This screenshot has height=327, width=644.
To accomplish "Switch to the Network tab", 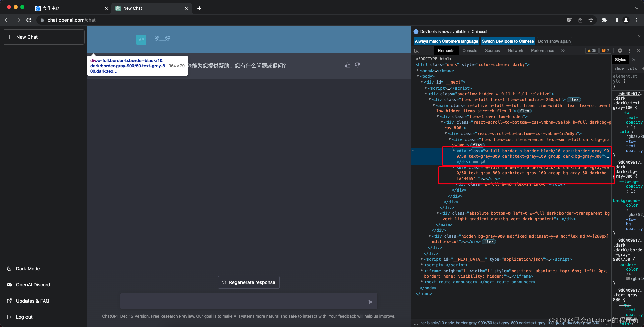I will [515, 51].
